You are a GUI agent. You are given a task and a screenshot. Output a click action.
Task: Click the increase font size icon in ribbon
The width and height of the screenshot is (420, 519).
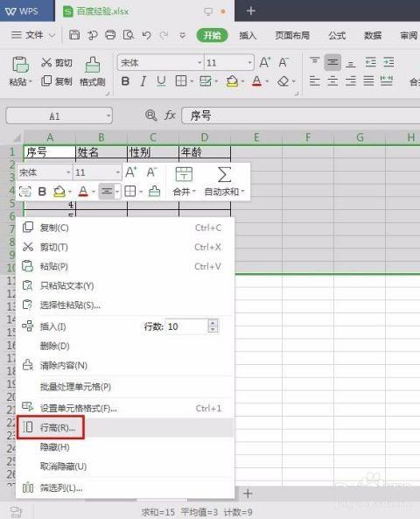pos(265,62)
